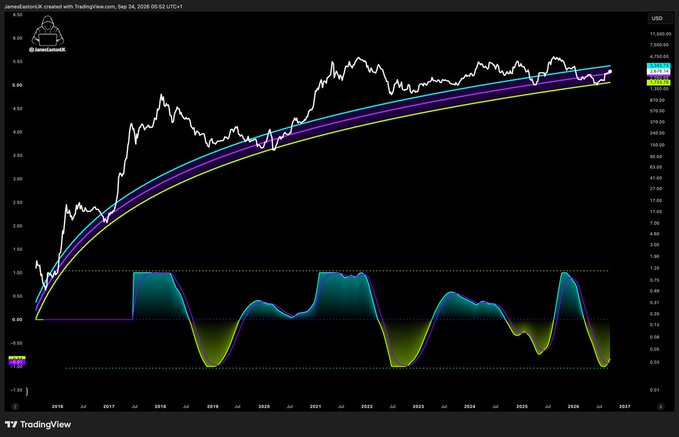Click the TradingView logo
This screenshot has width=679, height=437.
click(x=38, y=424)
